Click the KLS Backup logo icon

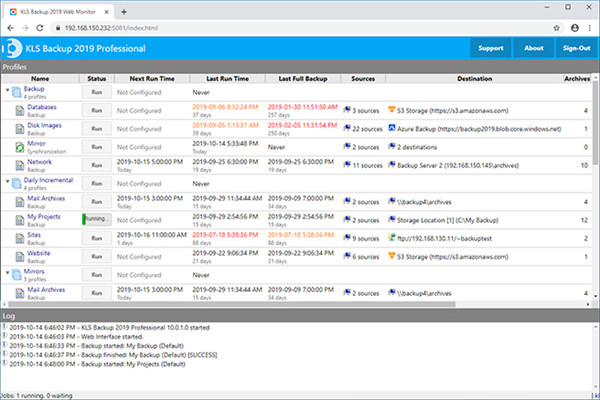point(13,48)
